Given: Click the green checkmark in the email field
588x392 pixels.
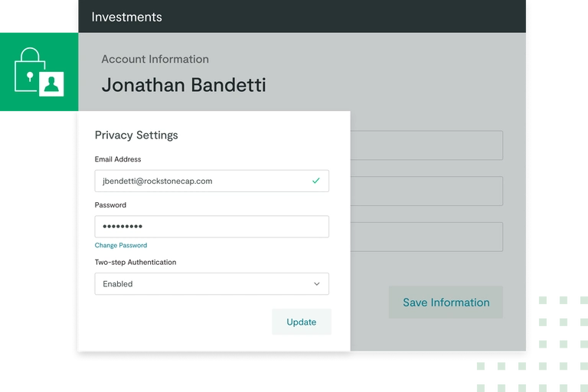Looking at the screenshot, I should [x=315, y=181].
